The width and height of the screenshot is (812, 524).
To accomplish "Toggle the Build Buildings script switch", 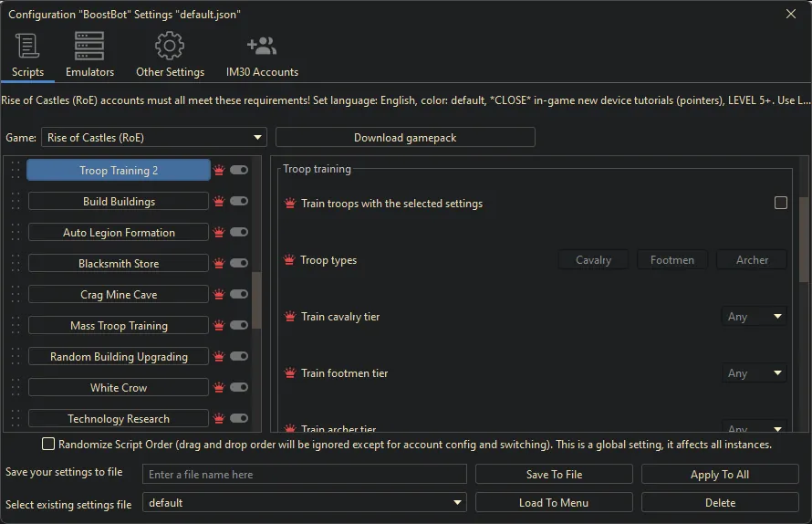I will click(239, 201).
